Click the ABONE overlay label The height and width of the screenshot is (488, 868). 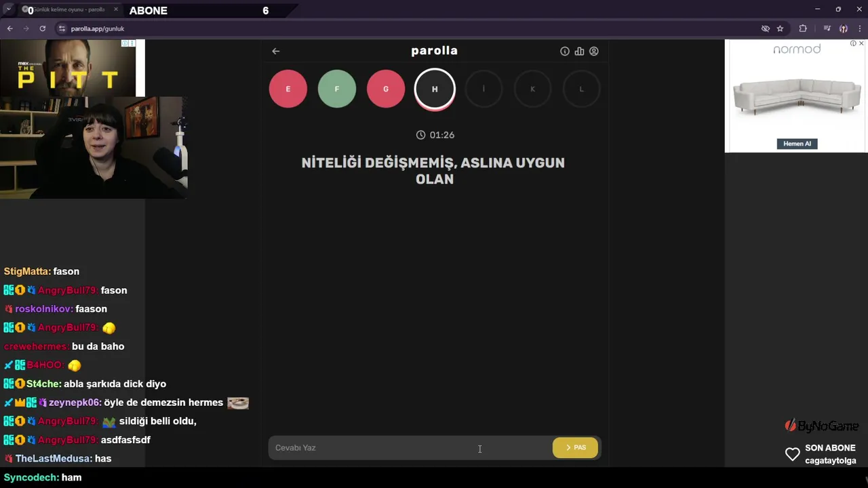[148, 10]
